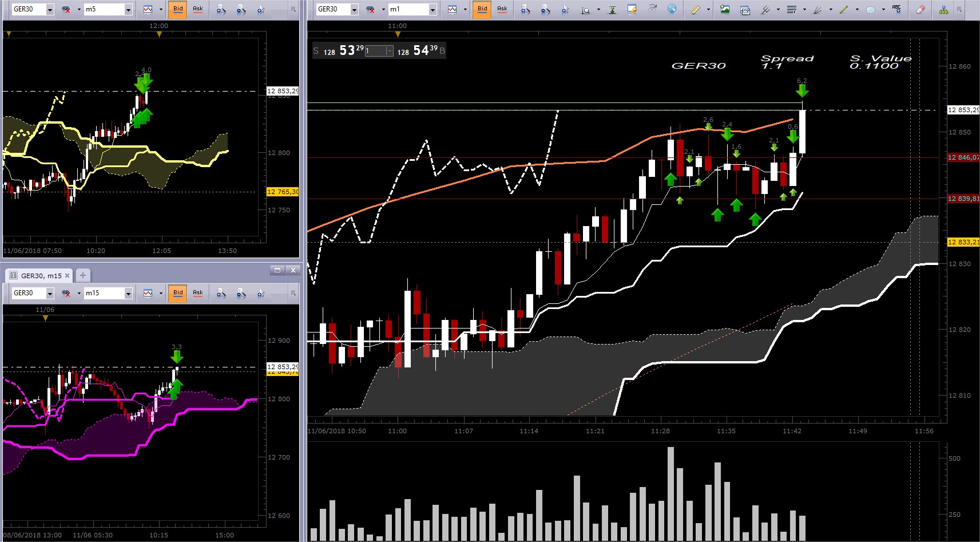Expand Fibonacci tool options arrow
980x542 pixels.
point(804,9)
